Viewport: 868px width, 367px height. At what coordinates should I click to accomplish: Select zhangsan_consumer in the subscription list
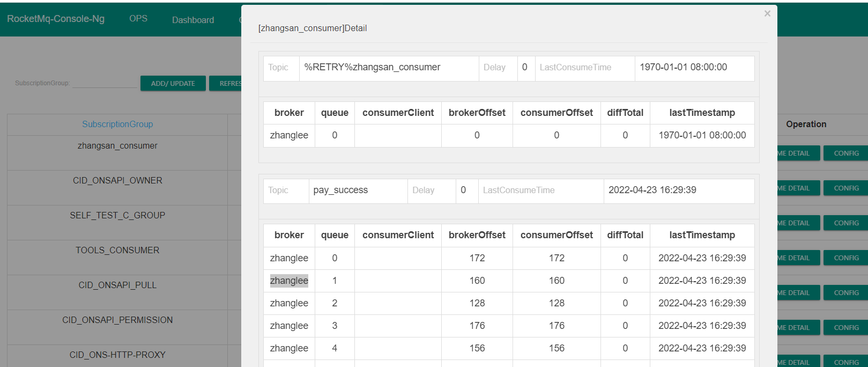[x=117, y=145]
